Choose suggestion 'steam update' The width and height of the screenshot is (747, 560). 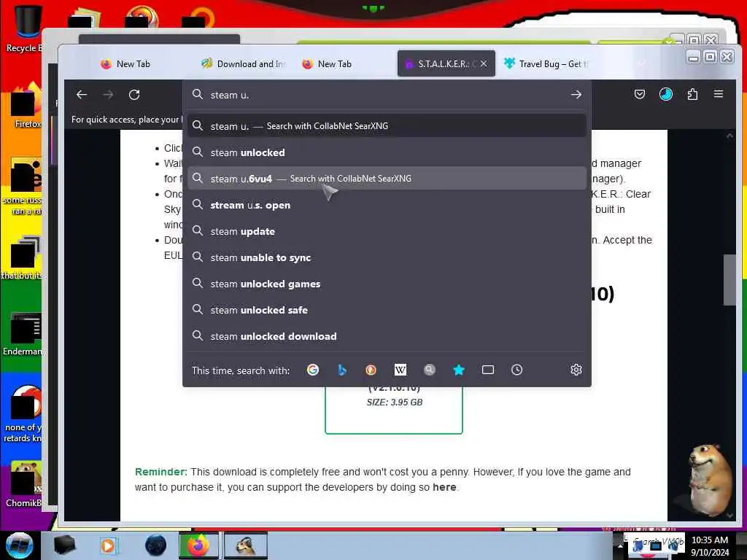coord(387,231)
